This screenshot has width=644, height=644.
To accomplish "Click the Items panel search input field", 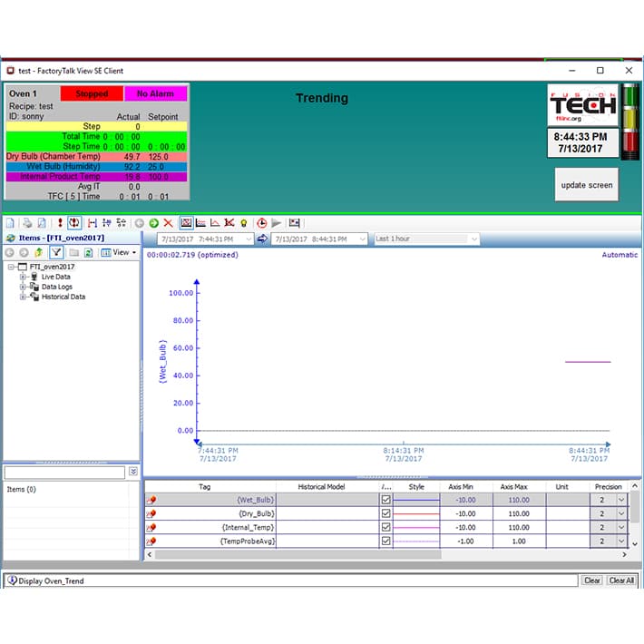I will [64, 473].
